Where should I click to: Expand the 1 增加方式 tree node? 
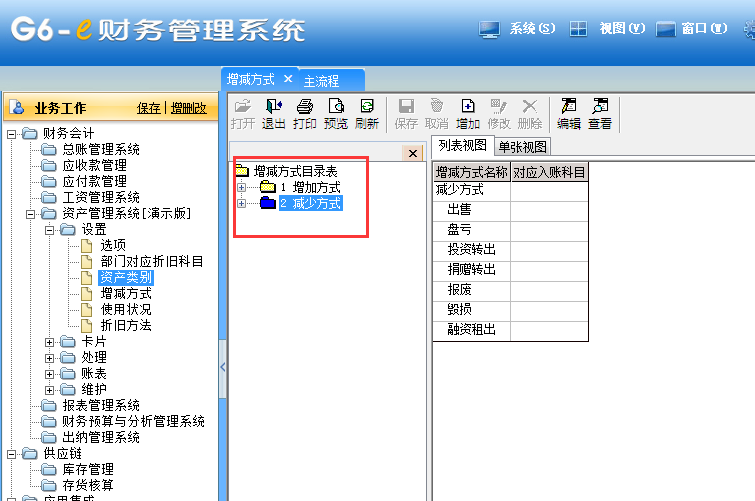click(241, 187)
